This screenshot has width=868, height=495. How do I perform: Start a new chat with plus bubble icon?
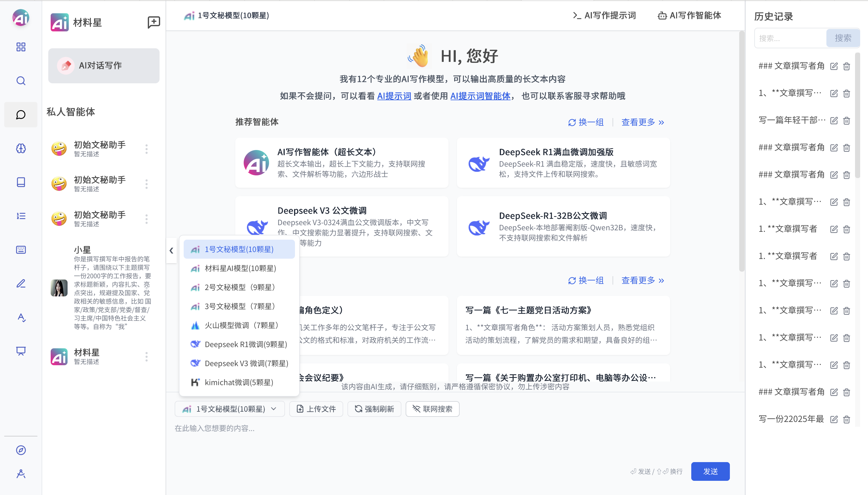[154, 22]
